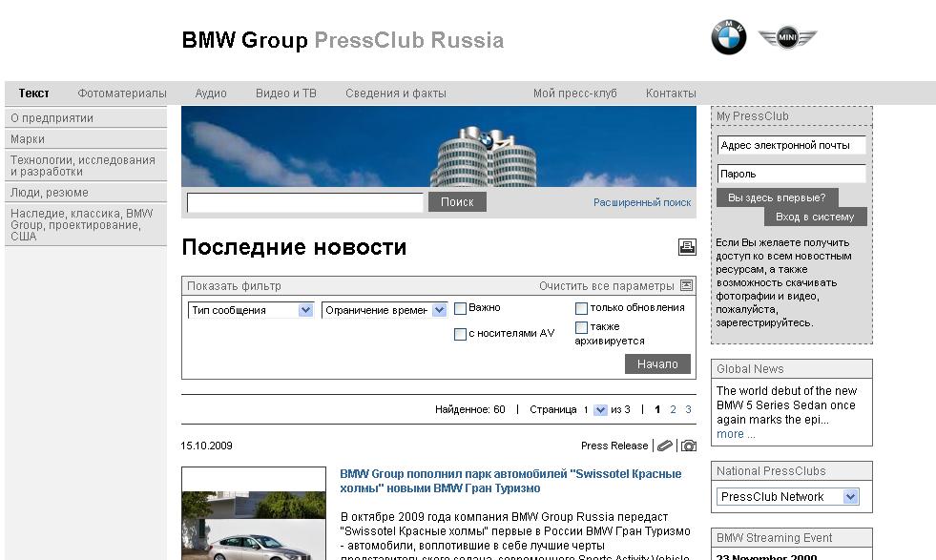Click the My PressClub heading
Screen dimensions: 936x560
(x=753, y=116)
